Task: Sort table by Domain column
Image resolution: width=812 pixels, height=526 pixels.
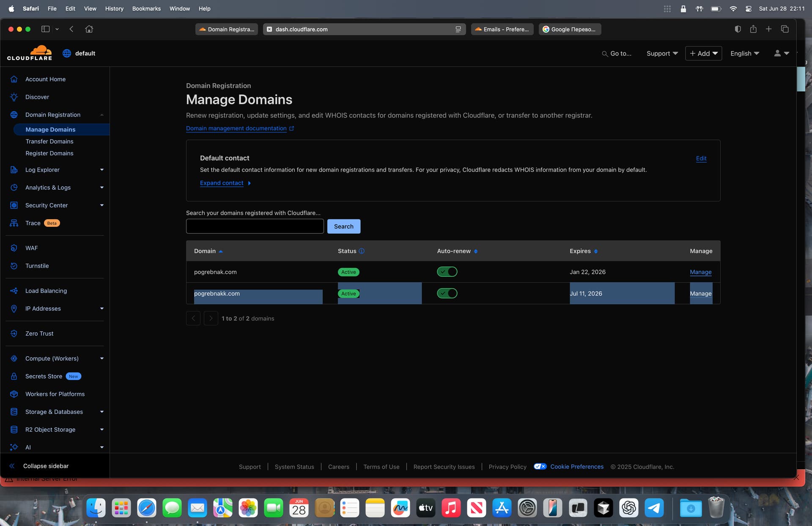Action: pos(208,251)
